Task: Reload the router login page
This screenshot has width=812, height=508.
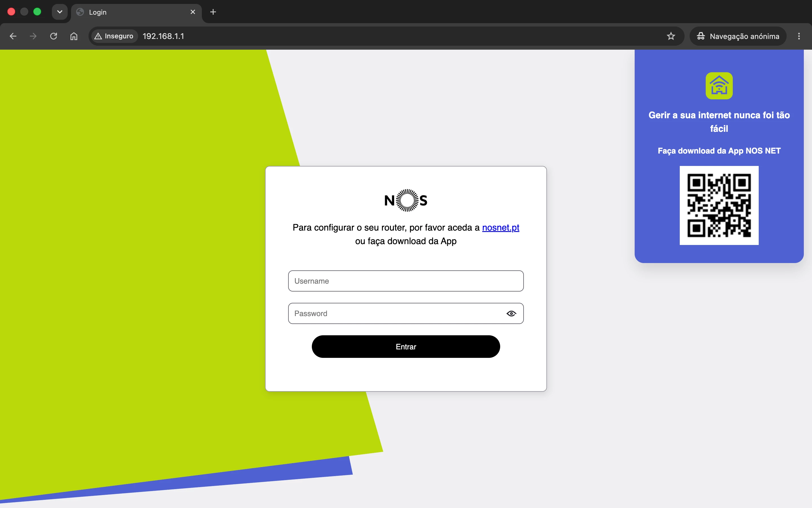Action: click(53, 36)
